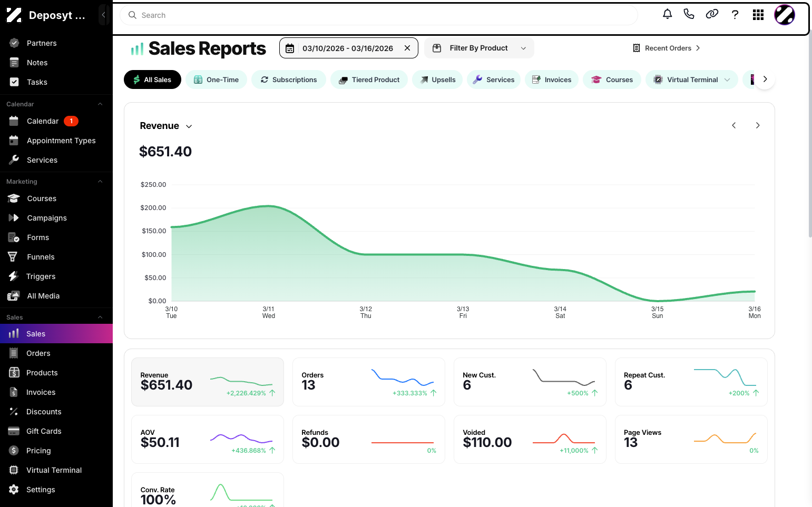This screenshot has width=812, height=507.
Task: Switch to the Tiered Product tab
Action: [369, 79]
